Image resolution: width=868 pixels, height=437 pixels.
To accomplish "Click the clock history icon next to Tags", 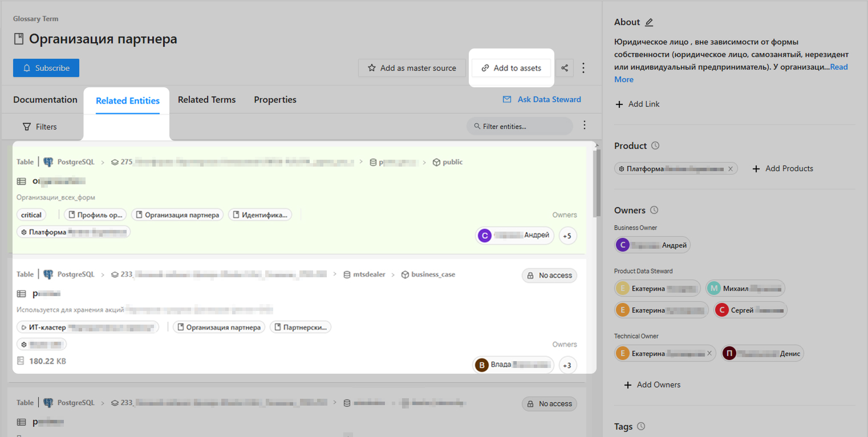I will pos(641,427).
